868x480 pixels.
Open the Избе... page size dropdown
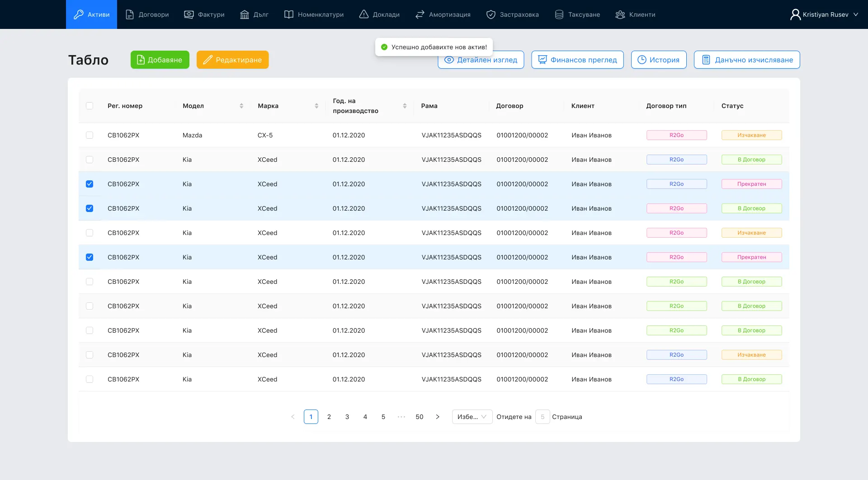point(472,417)
